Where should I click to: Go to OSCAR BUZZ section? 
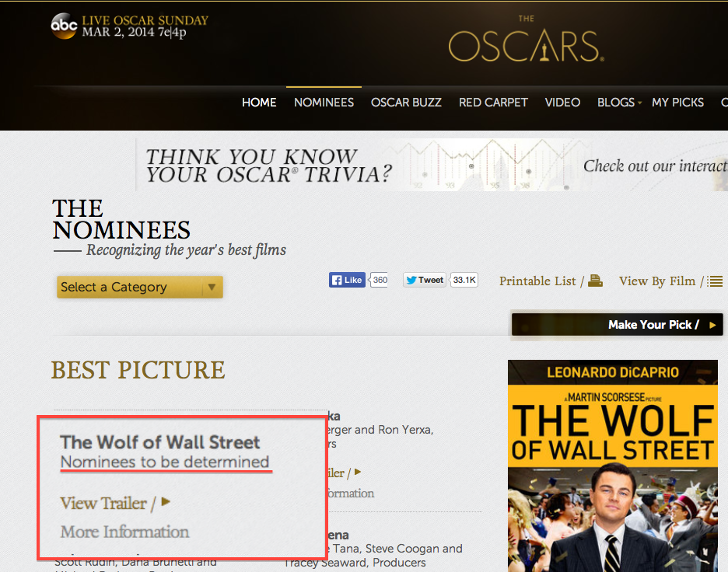point(406,103)
